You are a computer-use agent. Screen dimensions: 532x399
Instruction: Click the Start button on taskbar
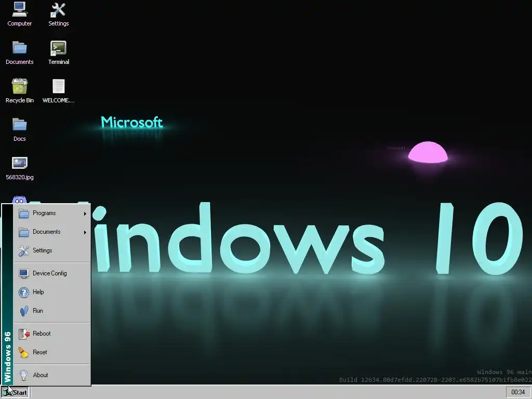[15, 393]
